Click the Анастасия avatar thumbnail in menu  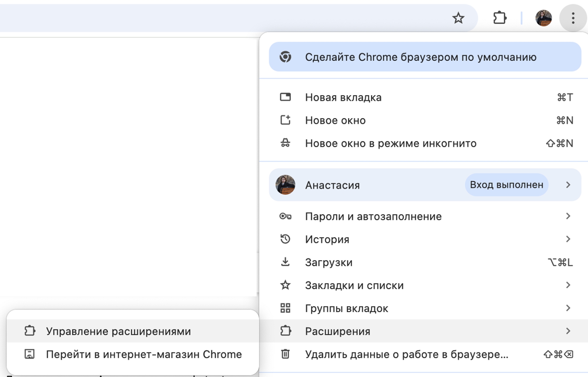pyautogui.click(x=285, y=185)
